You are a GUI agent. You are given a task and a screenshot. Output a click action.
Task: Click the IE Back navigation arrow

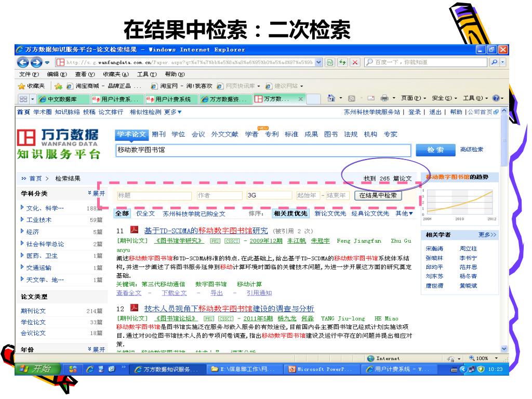coord(23,62)
